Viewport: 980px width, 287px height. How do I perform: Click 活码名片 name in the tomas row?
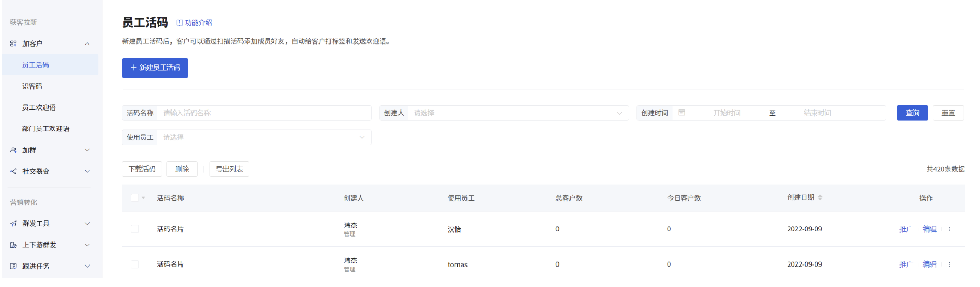tap(170, 264)
